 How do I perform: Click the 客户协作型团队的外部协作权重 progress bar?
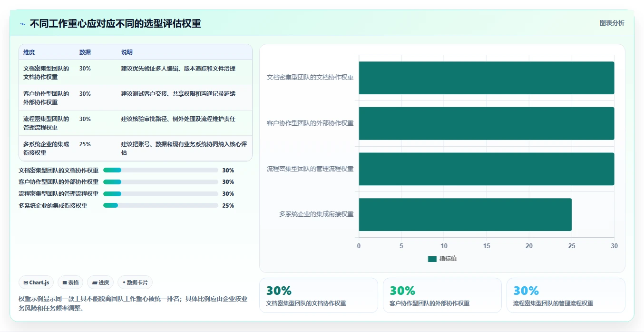coord(161,182)
